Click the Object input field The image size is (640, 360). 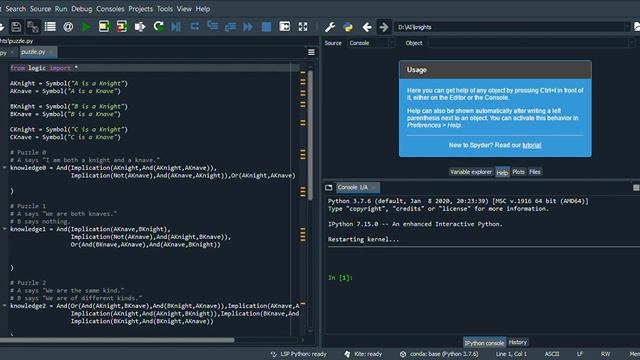point(531,43)
